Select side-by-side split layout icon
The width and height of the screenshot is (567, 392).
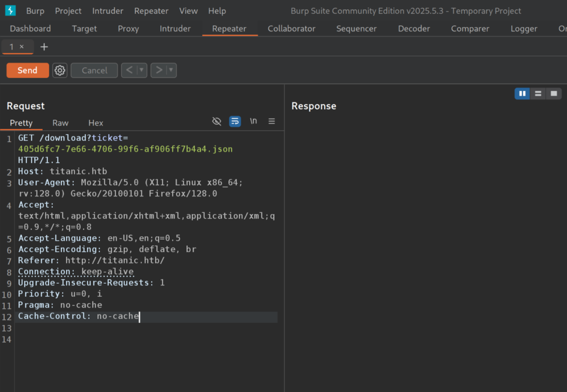(522, 93)
